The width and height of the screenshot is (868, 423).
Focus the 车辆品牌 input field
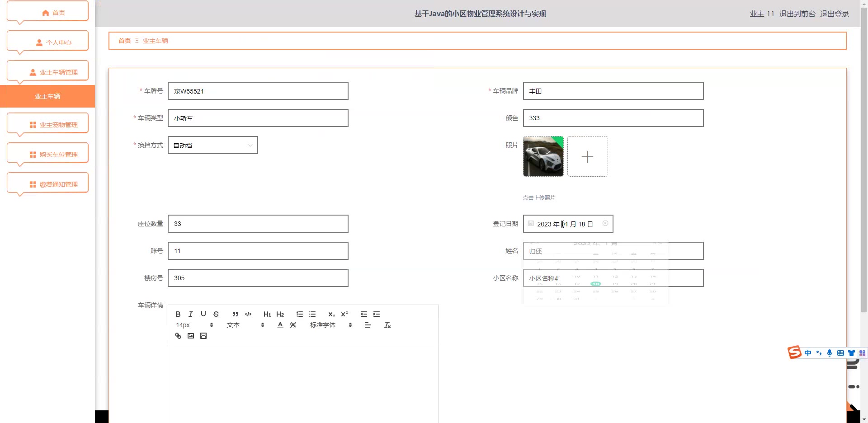tap(613, 91)
